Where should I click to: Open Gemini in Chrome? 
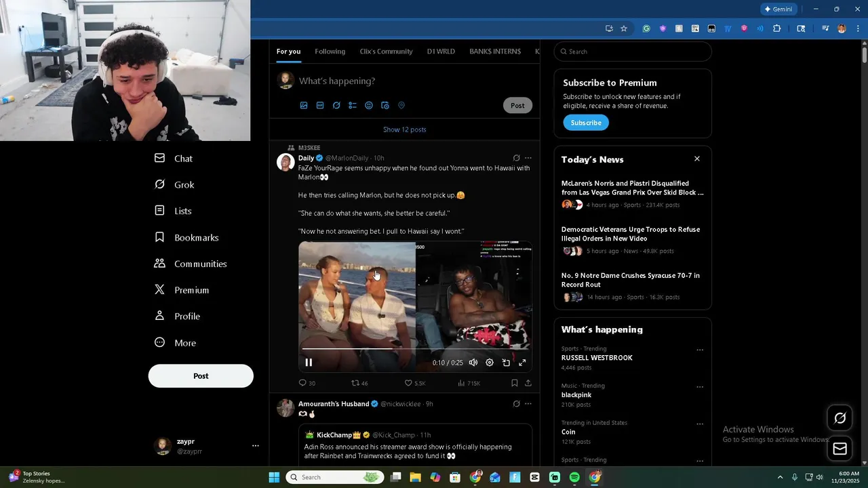click(778, 9)
